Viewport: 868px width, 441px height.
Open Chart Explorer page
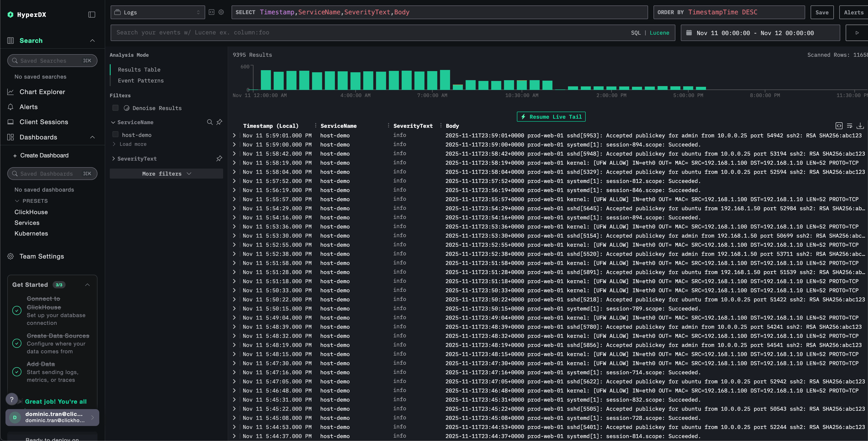tap(42, 92)
